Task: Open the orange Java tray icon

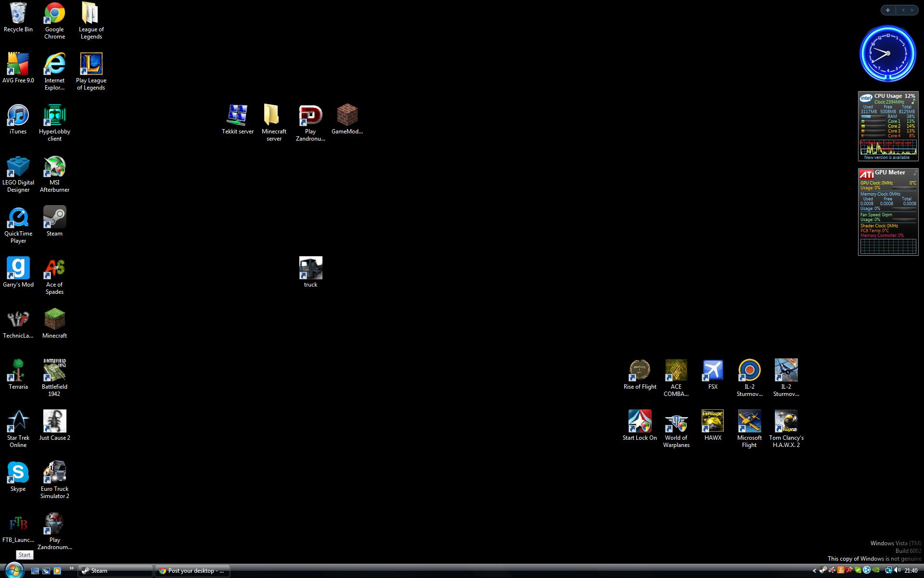Action: (841, 570)
